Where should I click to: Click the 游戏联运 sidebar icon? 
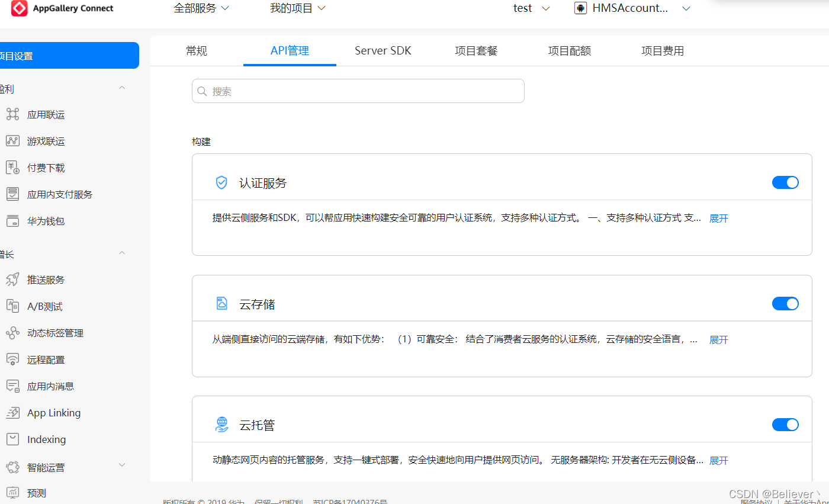coord(12,141)
